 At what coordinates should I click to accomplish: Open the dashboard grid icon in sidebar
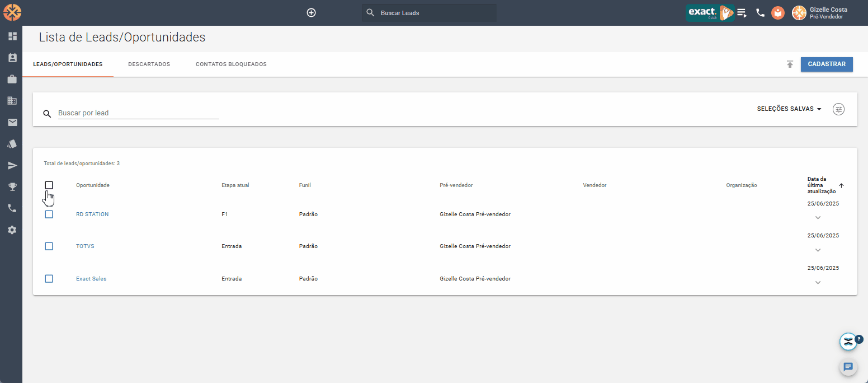12,36
